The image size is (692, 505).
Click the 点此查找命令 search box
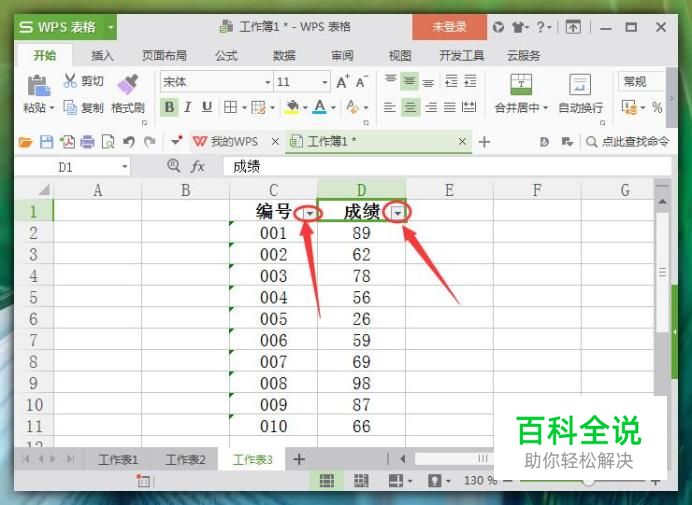[628, 142]
